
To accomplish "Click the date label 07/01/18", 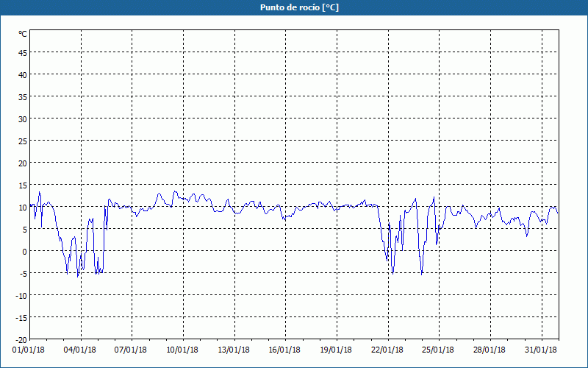I will pyautogui.click(x=131, y=350).
